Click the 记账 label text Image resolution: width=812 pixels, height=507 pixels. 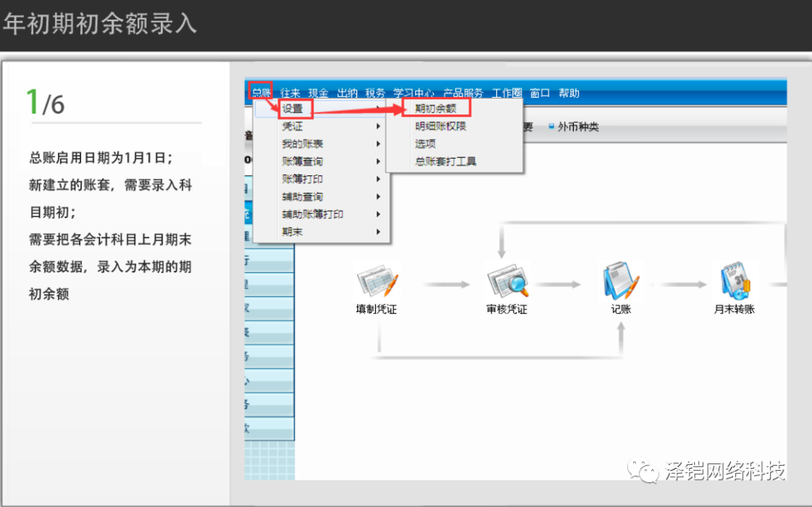621,309
